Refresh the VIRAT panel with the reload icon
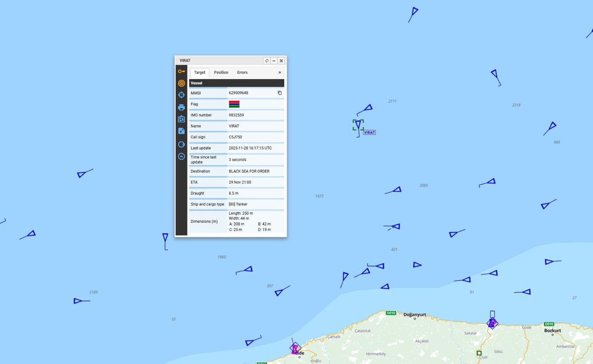 point(267,60)
